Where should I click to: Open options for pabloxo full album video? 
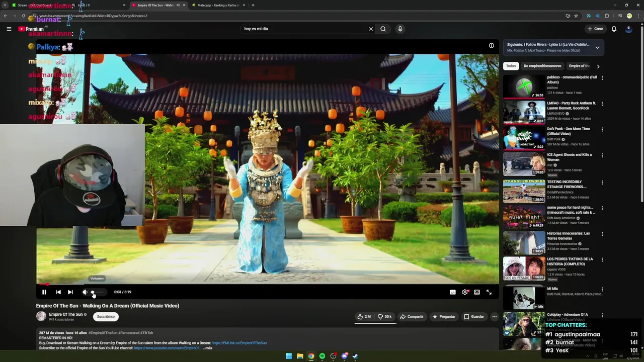(x=602, y=78)
